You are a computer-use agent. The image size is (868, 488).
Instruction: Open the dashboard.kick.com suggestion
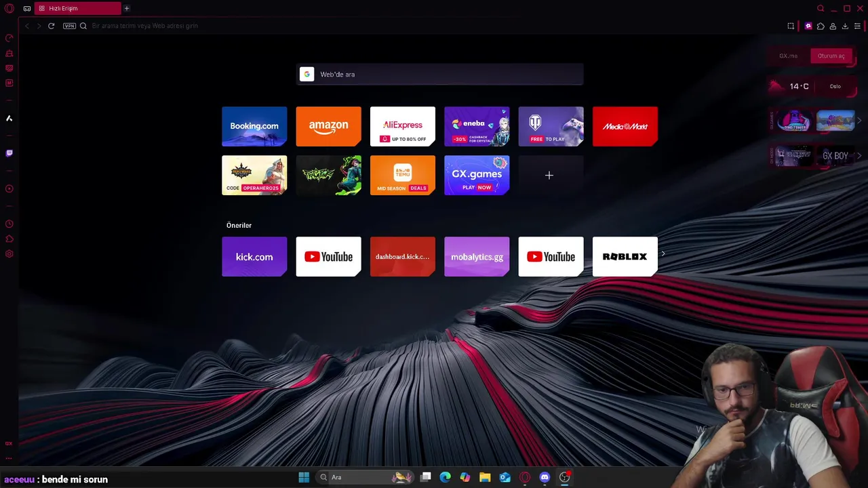coord(403,256)
